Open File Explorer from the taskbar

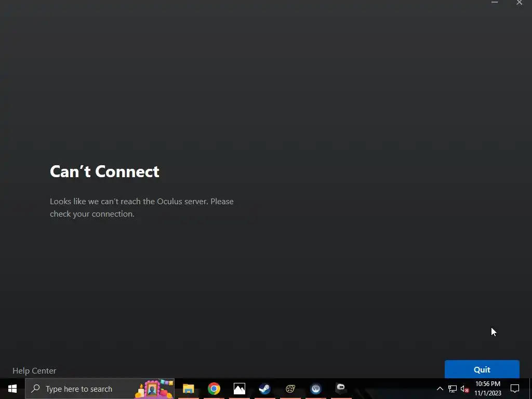(188, 389)
